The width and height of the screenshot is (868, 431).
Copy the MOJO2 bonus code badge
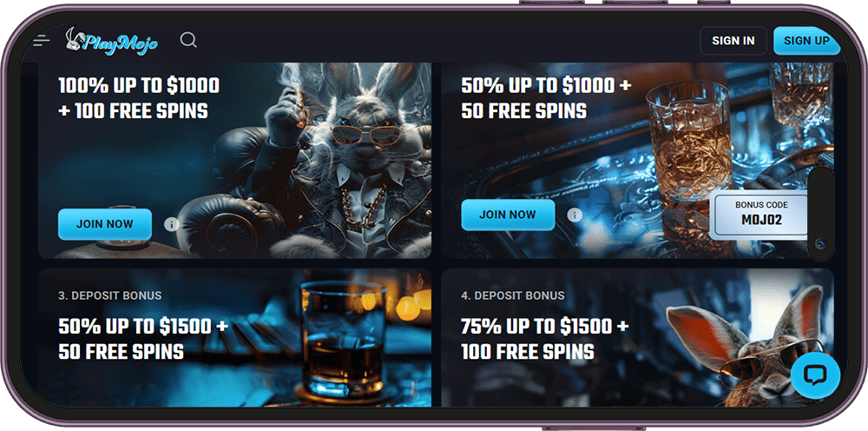coord(761,215)
